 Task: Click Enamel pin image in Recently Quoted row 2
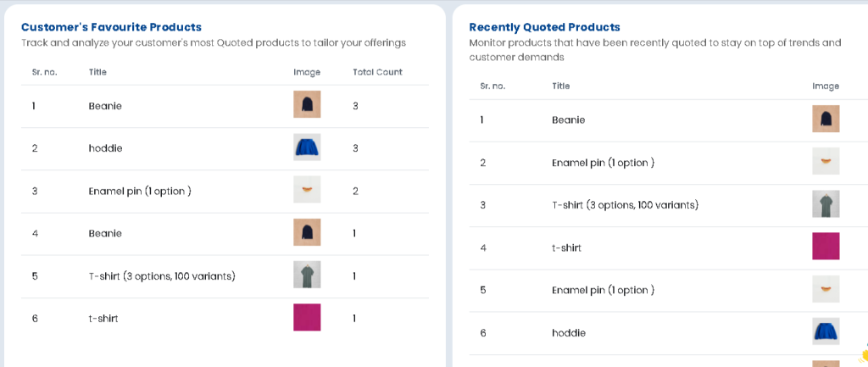pyautogui.click(x=826, y=162)
